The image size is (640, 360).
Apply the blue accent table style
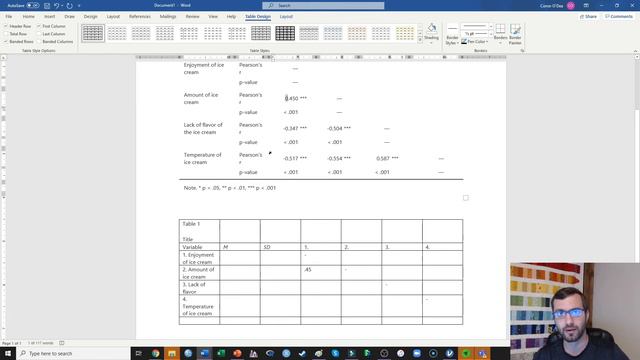coord(333,33)
